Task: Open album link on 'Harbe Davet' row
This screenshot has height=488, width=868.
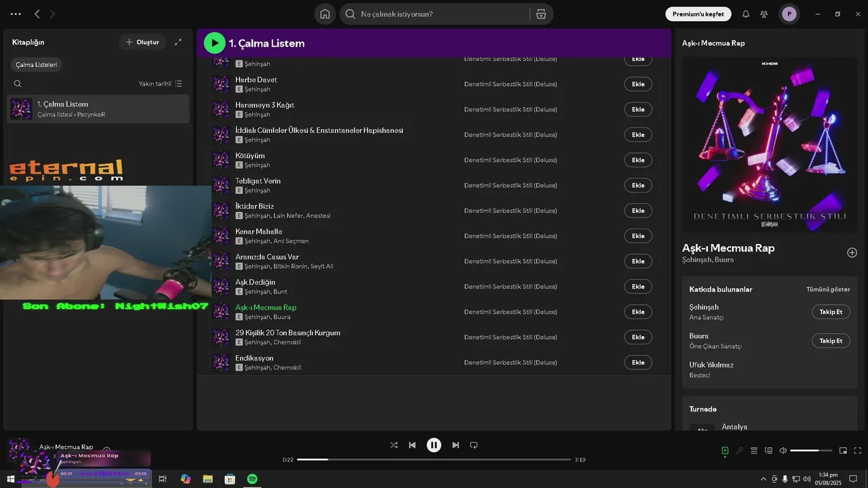Action: [x=511, y=84]
